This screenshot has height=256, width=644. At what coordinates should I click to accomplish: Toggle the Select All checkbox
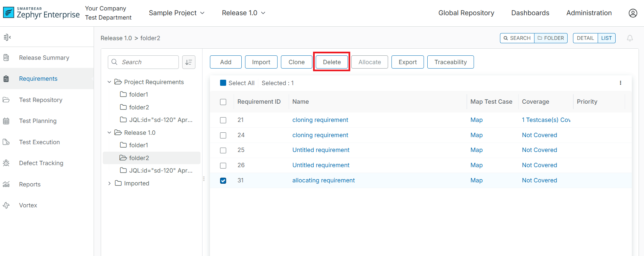coord(223,83)
